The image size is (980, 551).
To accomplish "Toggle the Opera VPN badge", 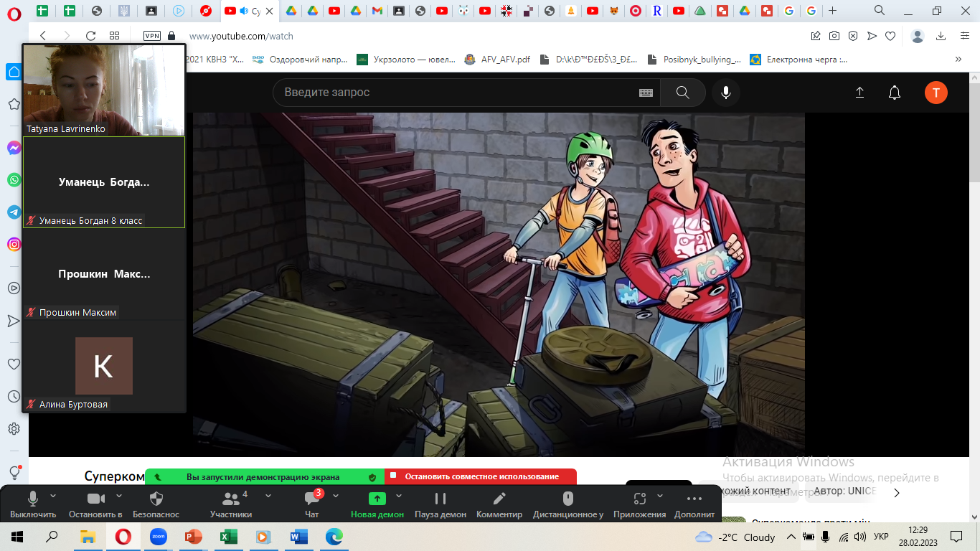I will (152, 36).
